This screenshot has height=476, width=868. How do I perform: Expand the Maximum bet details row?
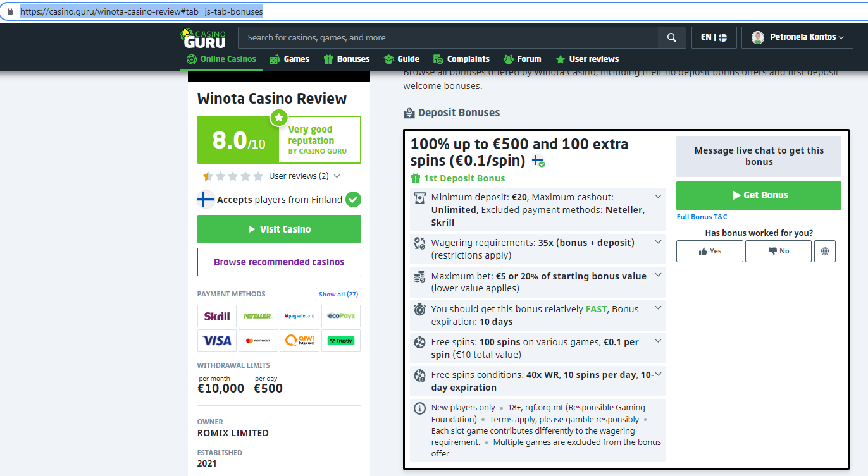[x=658, y=275]
